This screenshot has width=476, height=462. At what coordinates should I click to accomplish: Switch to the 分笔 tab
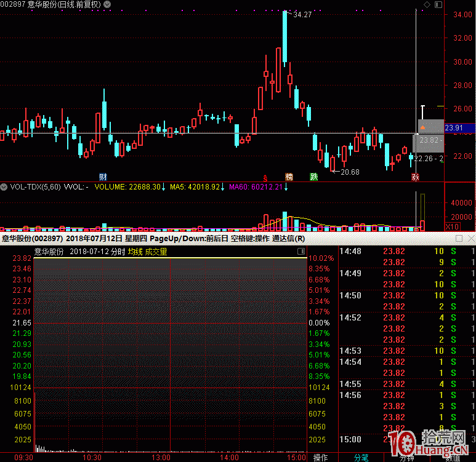click(361, 458)
